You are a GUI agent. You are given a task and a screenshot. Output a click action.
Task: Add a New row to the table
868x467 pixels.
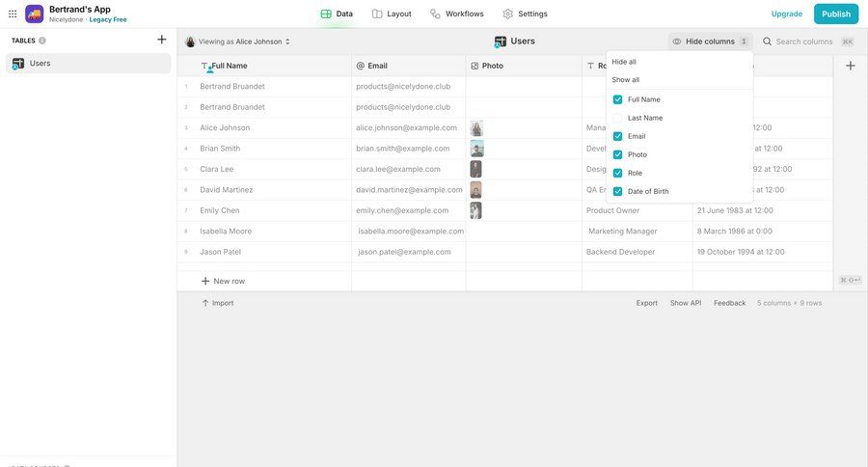click(x=223, y=282)
